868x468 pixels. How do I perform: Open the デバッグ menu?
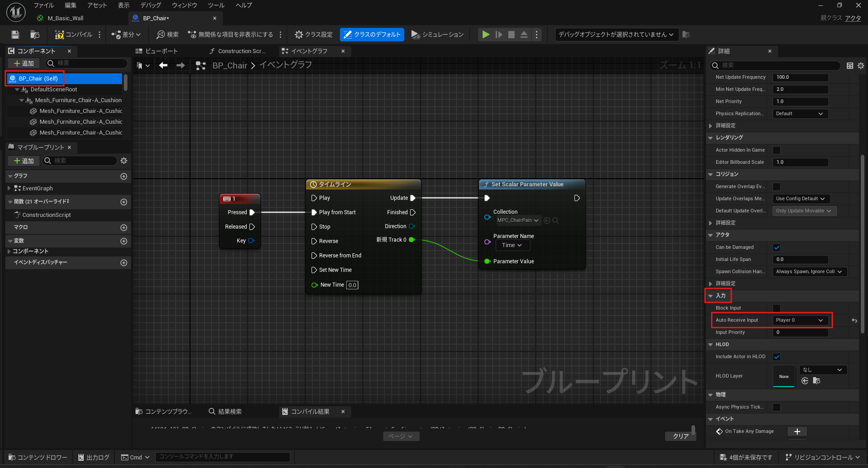tap(150, 5)
